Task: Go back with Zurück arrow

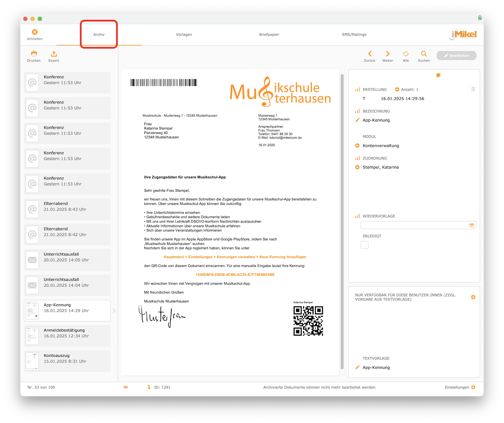Action: (370, 54)
